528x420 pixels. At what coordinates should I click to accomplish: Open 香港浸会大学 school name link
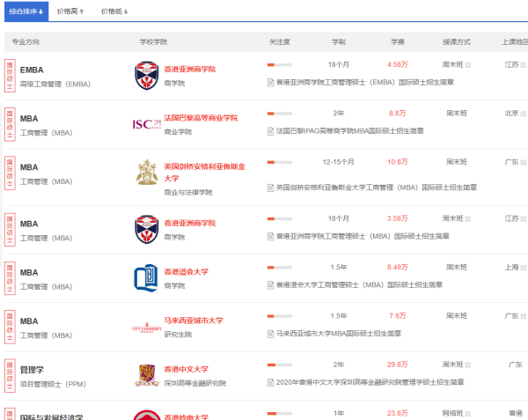[187, 272]
